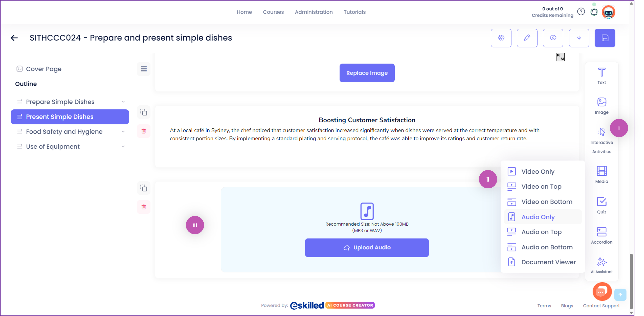Toggle the outline hamburger menu
The height and width of the screenshot is (316, 644).
point(144,69)
